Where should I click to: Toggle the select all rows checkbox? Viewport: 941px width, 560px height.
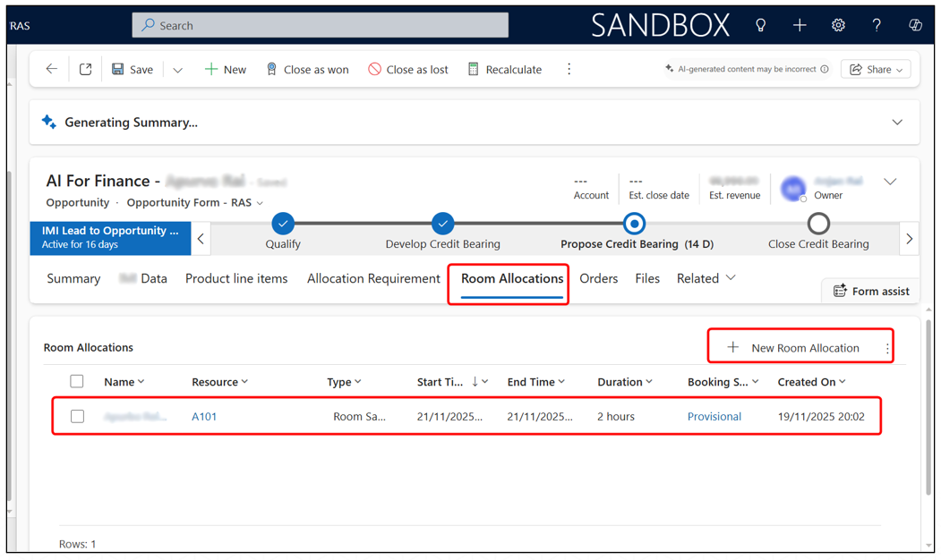77,381
